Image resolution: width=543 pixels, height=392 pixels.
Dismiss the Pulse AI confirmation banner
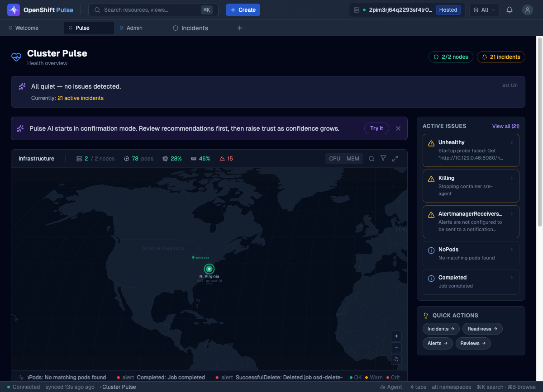point(398,128)
